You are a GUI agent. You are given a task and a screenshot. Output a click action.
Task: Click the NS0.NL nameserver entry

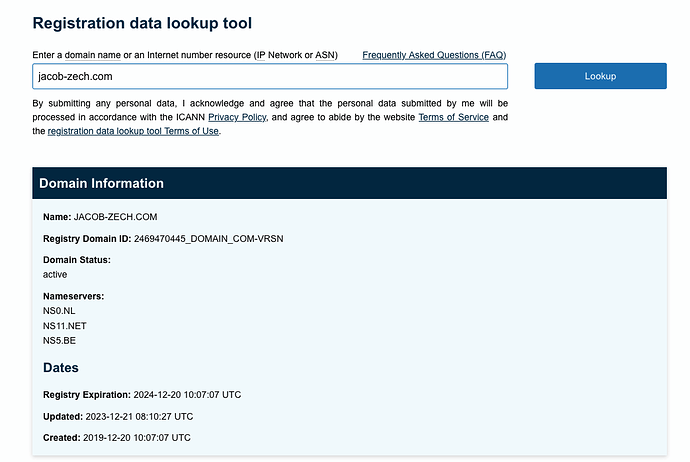(59, 311)
